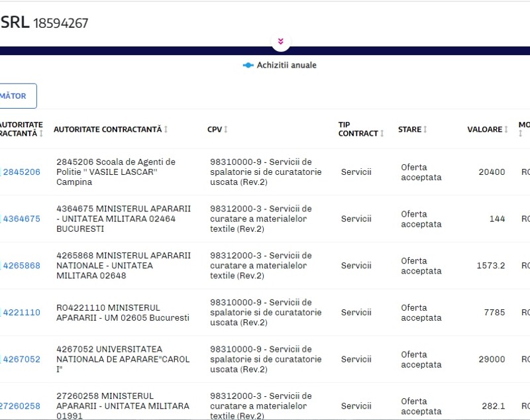The height and width of the screenshot is (420, 530).
Task: Sort by CPV column
Action: pos(226,129)
